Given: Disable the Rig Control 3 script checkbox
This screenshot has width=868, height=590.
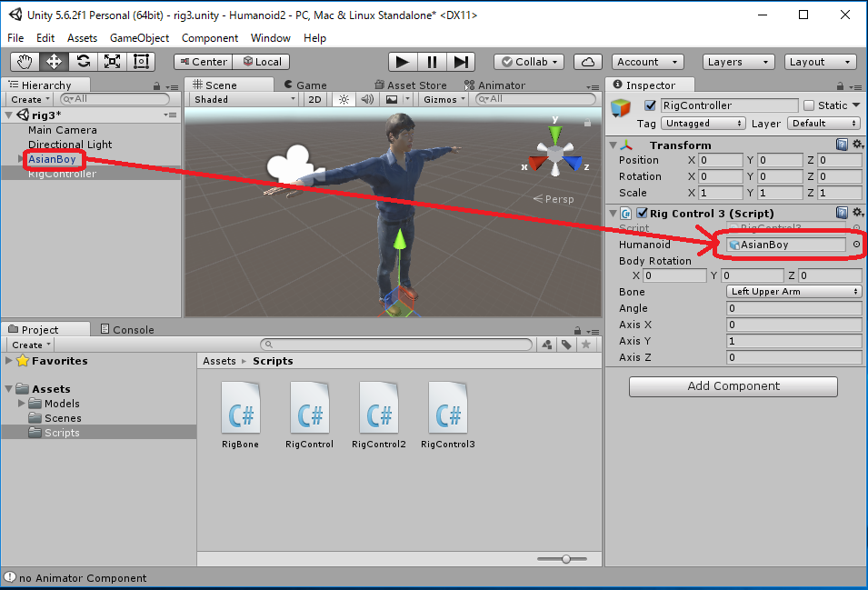Looking at the screenshot, I should 643,213.
